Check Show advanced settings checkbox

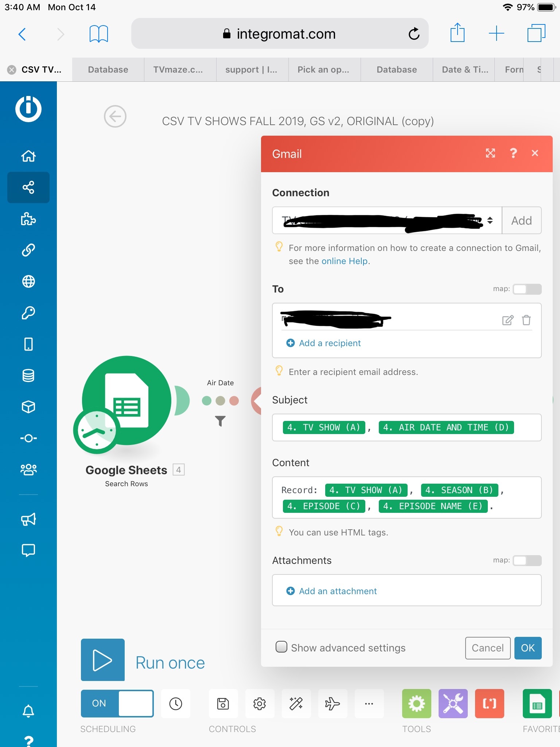[281, 647]
